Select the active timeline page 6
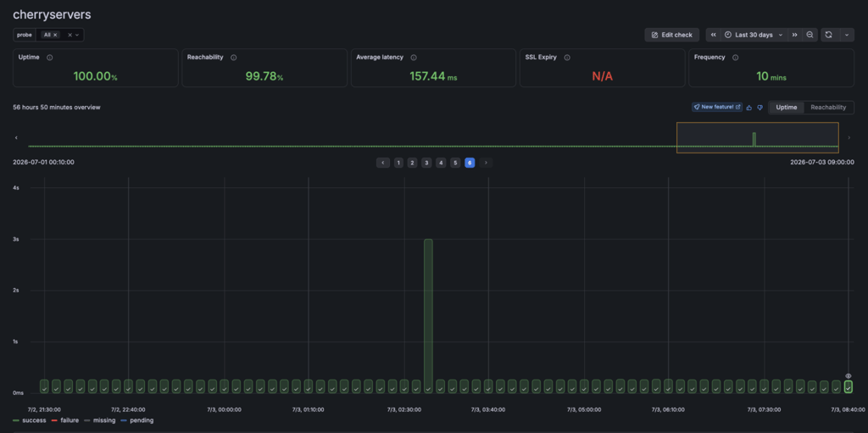The height and width of the screenshot is (433, 868). pos(470,163)
